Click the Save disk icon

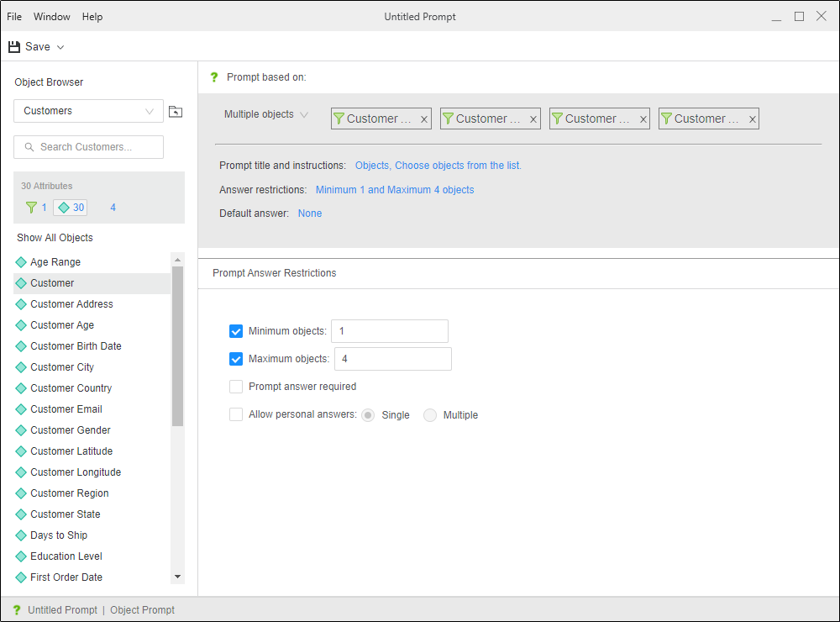tap(14, 47)
